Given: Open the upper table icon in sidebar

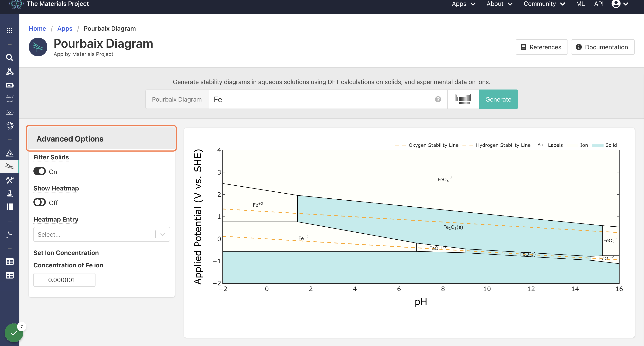Looking at the screenshot, I should click(10, 261).
